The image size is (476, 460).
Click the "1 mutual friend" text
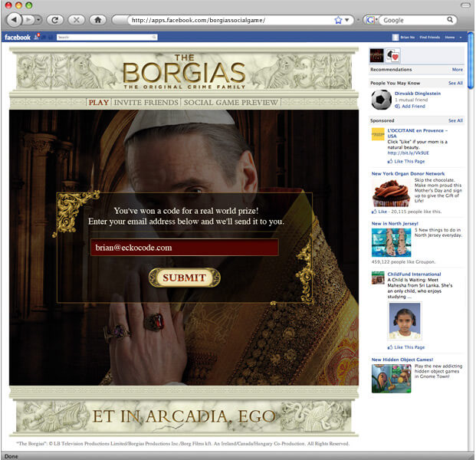pyautogui.click(x=411, y=100)
